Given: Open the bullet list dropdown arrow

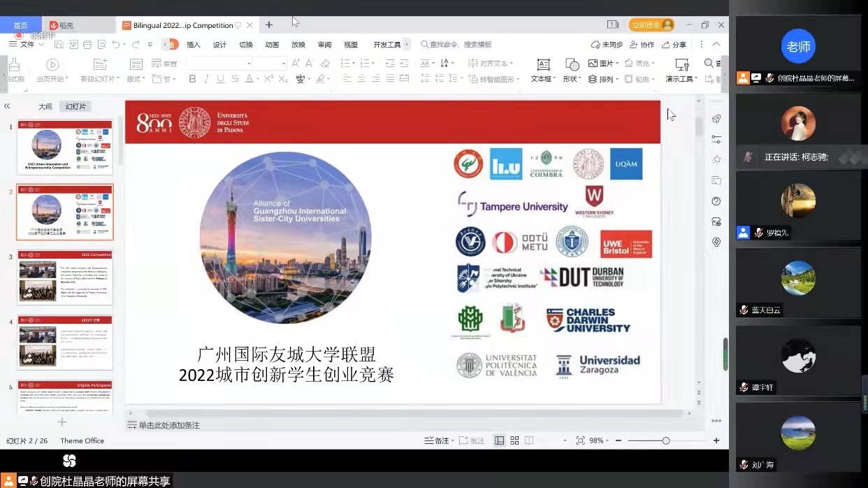Looking at the screenshot, I should point(354,63).
